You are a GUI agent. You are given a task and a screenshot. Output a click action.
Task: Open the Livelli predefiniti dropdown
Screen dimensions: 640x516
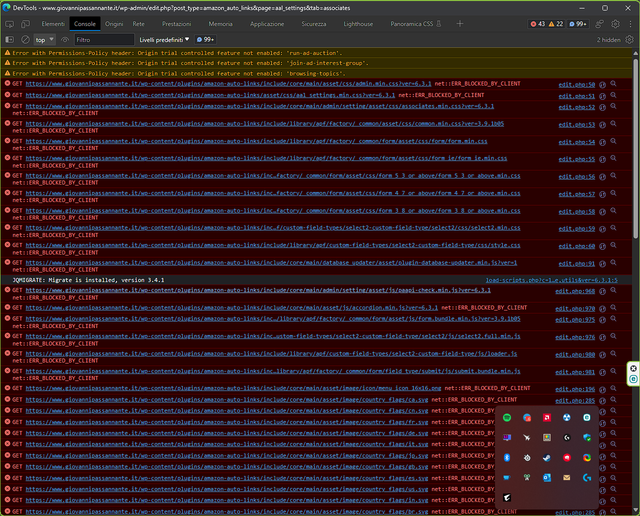[164, 40]
